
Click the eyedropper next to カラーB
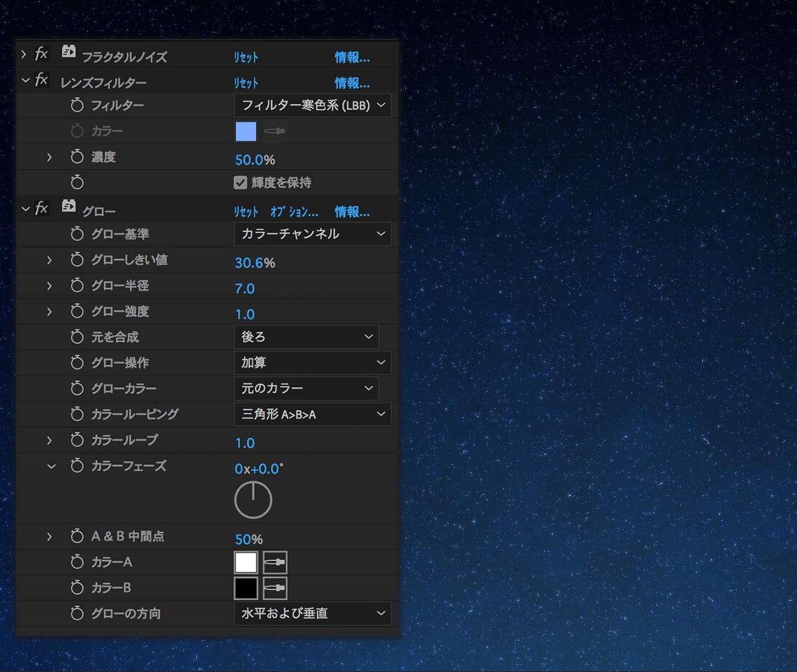(275, 588)
